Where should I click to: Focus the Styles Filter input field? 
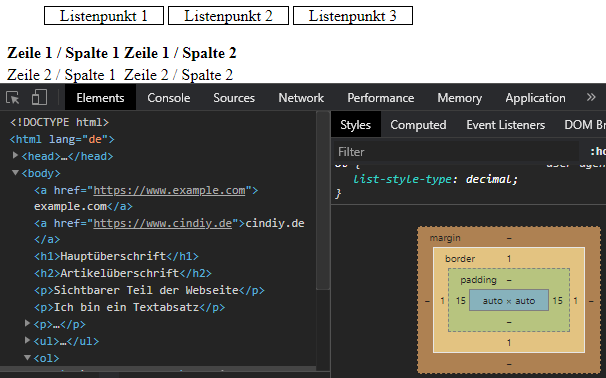(x=456, y=152)
